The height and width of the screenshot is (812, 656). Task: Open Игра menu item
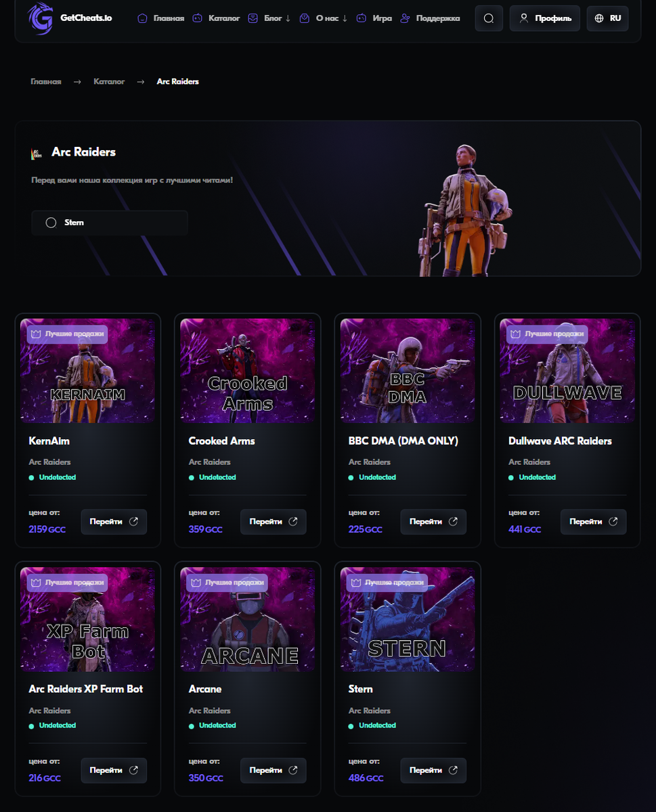[x=382, y=18]
